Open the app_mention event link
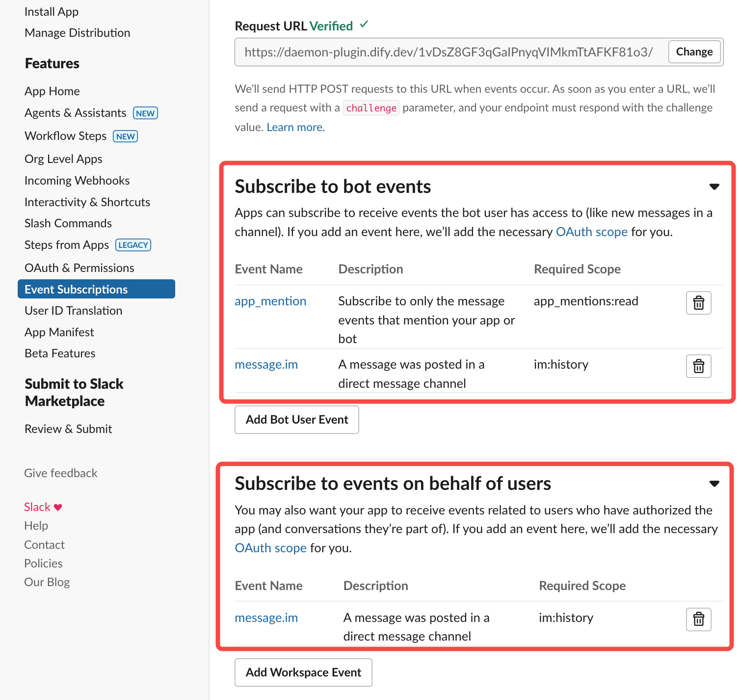The width and height of the screenshot is (740, 700). (270, 301)
